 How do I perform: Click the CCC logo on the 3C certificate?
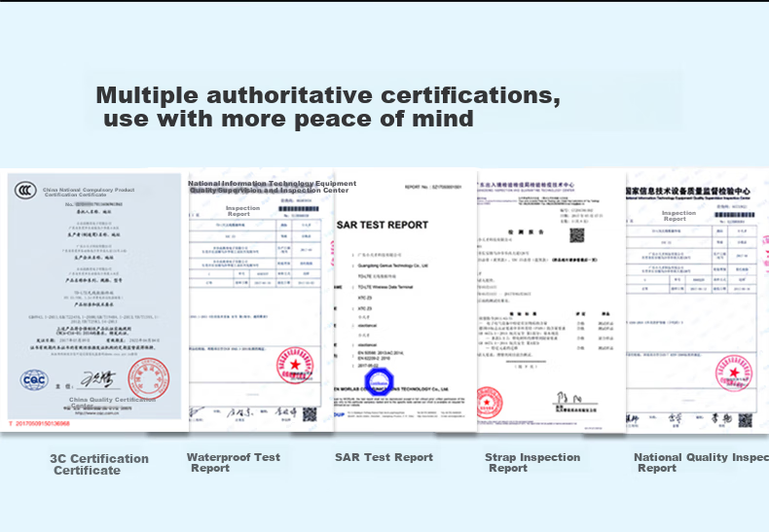[25, 190]
